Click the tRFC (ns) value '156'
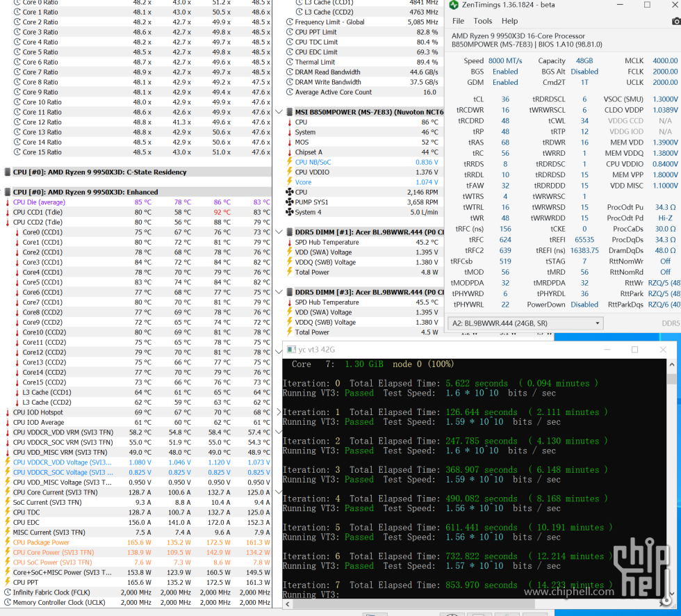The height and width of the screenshot is (616, 681). coord(505,229)
